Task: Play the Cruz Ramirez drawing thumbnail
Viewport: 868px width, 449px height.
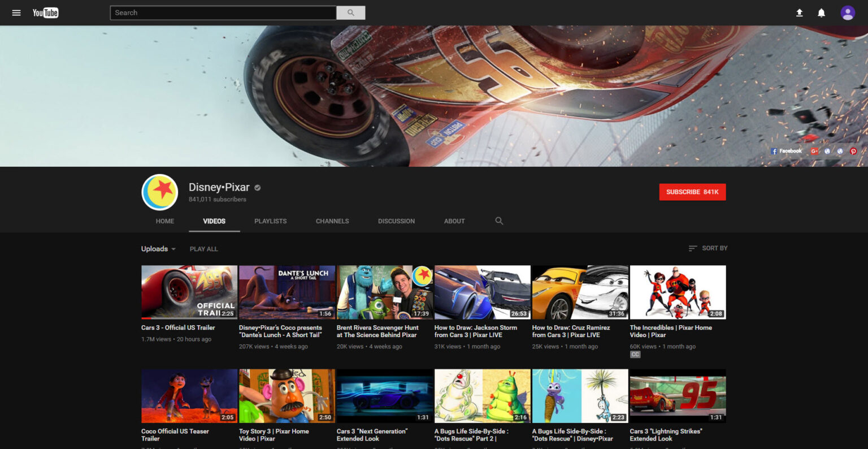Action: pos(580,292)
